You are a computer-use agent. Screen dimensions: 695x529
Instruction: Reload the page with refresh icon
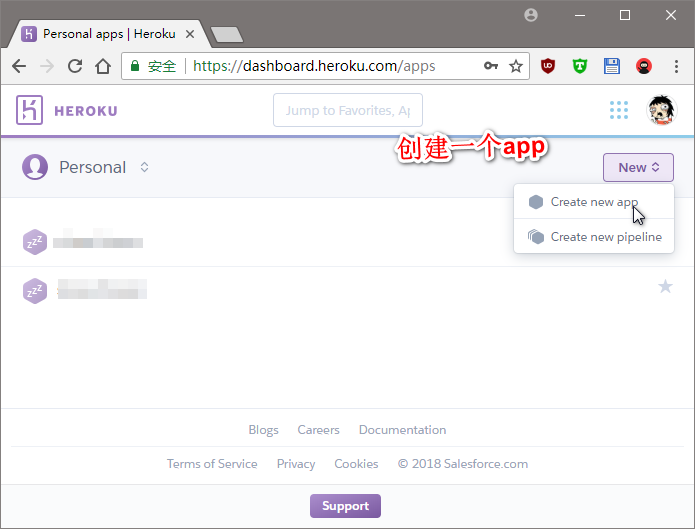[75, 67]
